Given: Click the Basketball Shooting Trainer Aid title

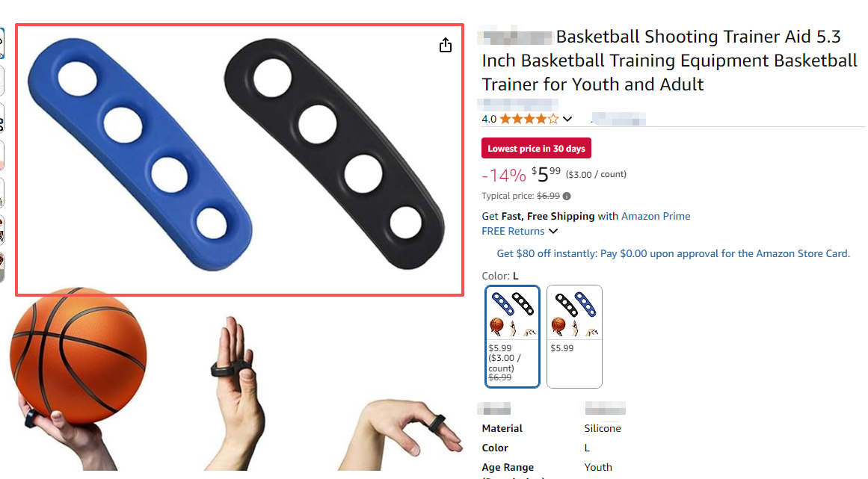Looking at the screenshot, I should (x=669, y=61).
